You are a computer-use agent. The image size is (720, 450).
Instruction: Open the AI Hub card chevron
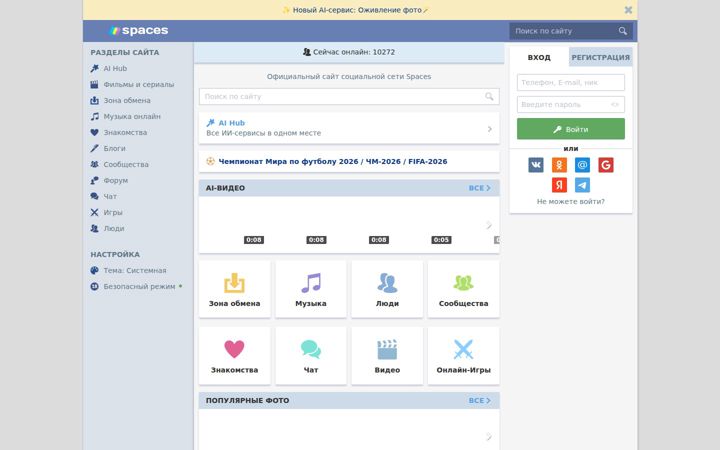coord(489,129)
